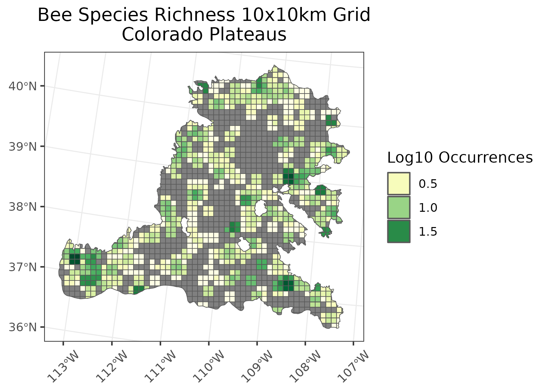This screenshot has width=549, height=392.
Task: Select the 38°N latitude axis label
Action: [x=22, y=207]
